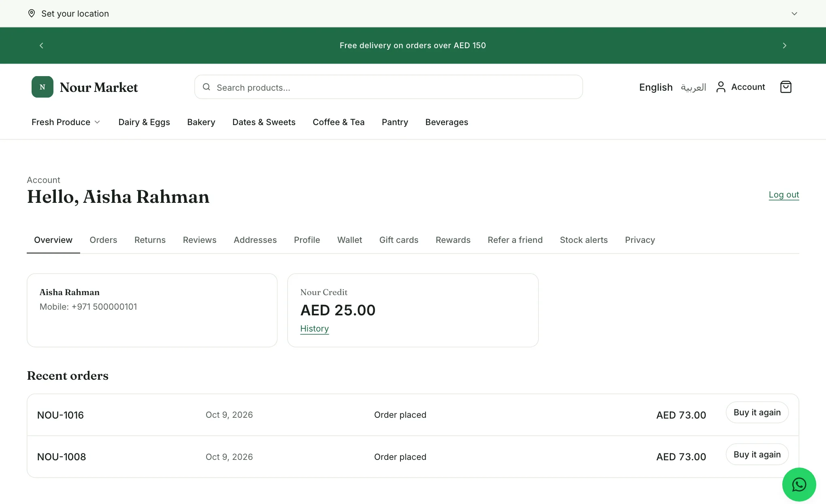Click Order placed status of NOU-1016
This screenshot has width=826, height=504.
coord(400,415)
